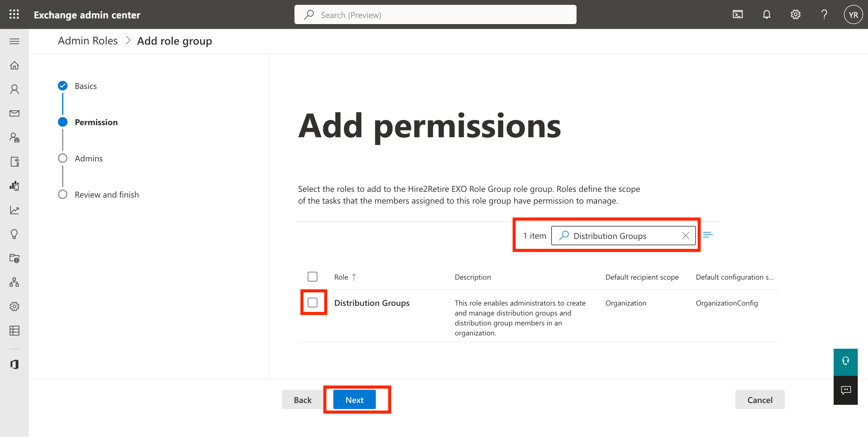Click the Next button to proceed
868x438 pixels.
point(354,399)
